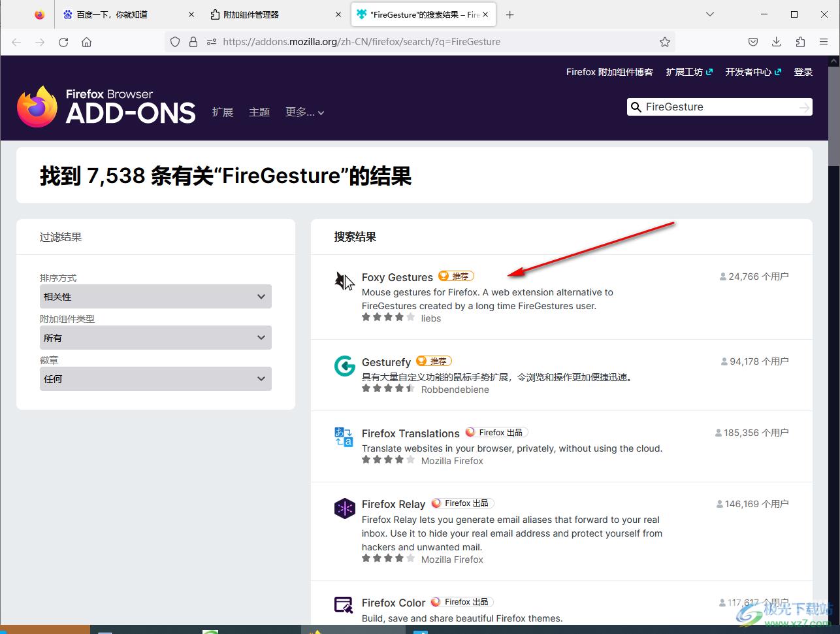
Task: Click the 推荐 badge next to Foxy Gestures
Action: tap(456, 276)
